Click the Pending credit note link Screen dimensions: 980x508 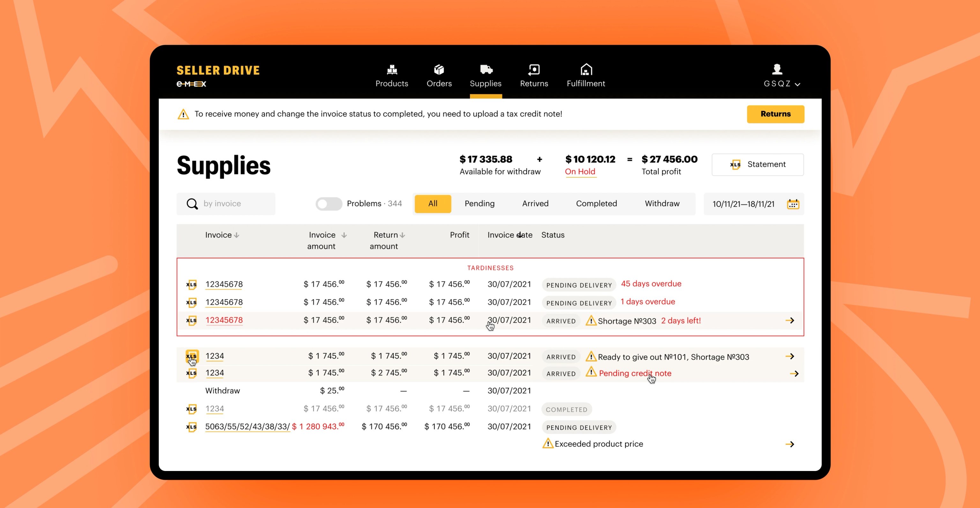coord(635,373)
